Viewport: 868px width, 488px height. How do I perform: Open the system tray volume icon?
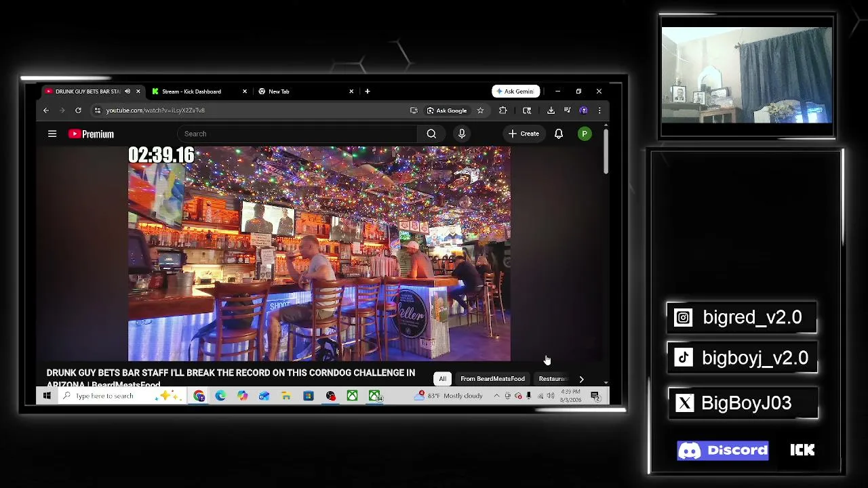tap(551, 396)
